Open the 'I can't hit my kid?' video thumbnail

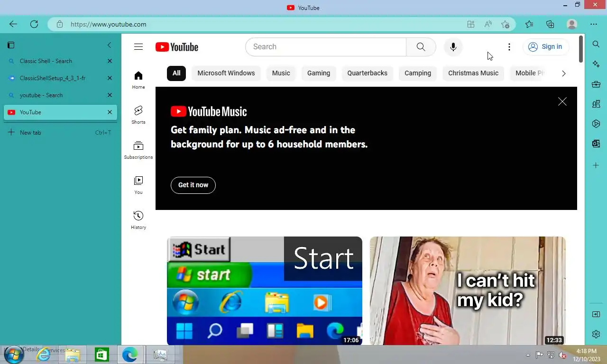coord(468,291)
